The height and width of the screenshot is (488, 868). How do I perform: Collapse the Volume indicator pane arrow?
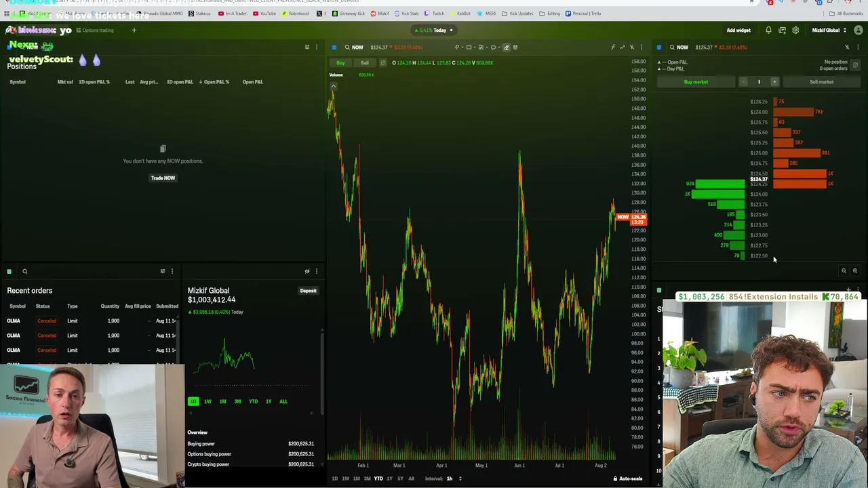333,86
